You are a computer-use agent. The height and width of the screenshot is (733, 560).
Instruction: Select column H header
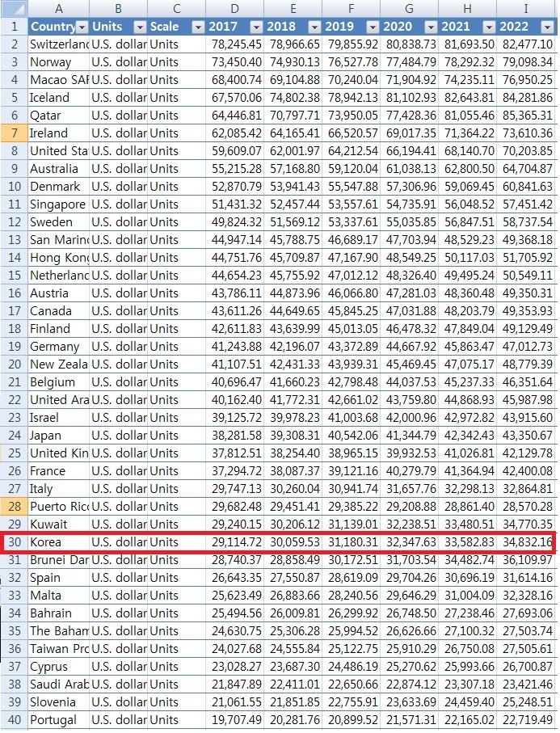coord(467,8)
